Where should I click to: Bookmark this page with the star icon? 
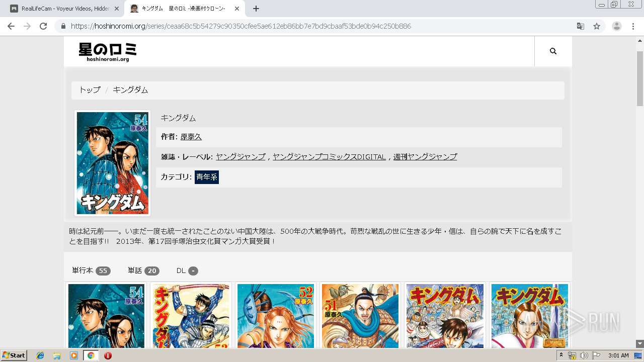[597, 26]
